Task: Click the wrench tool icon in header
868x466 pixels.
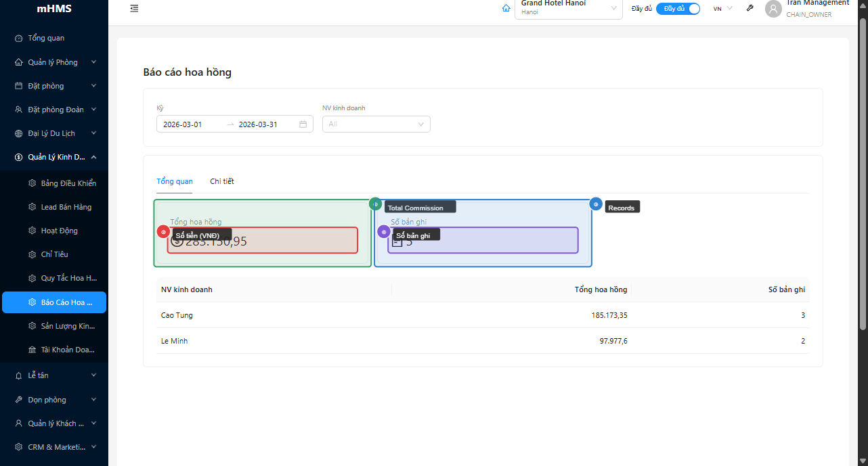Action: pos(750,9)
